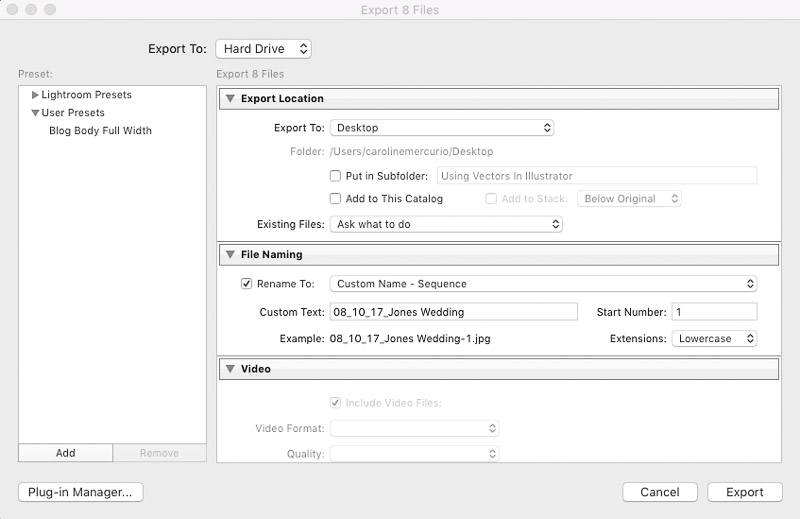The image size is (800, 519).
Task: Open the Plug-in Manager
Action: (81, 492)
